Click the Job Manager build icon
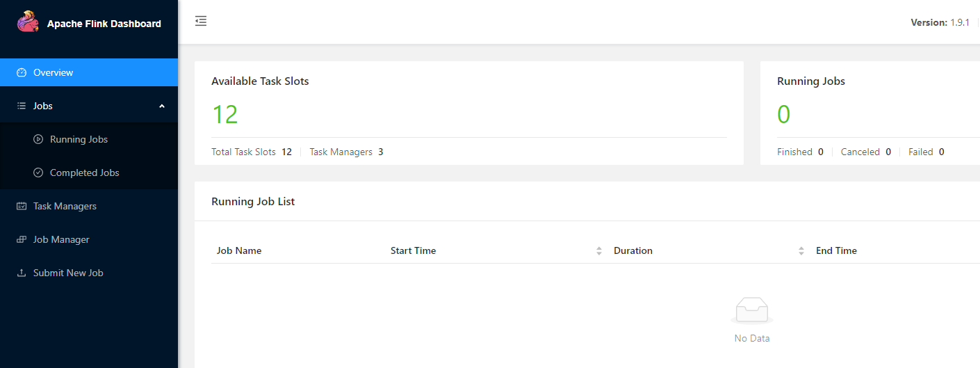 tap(22, 239)
